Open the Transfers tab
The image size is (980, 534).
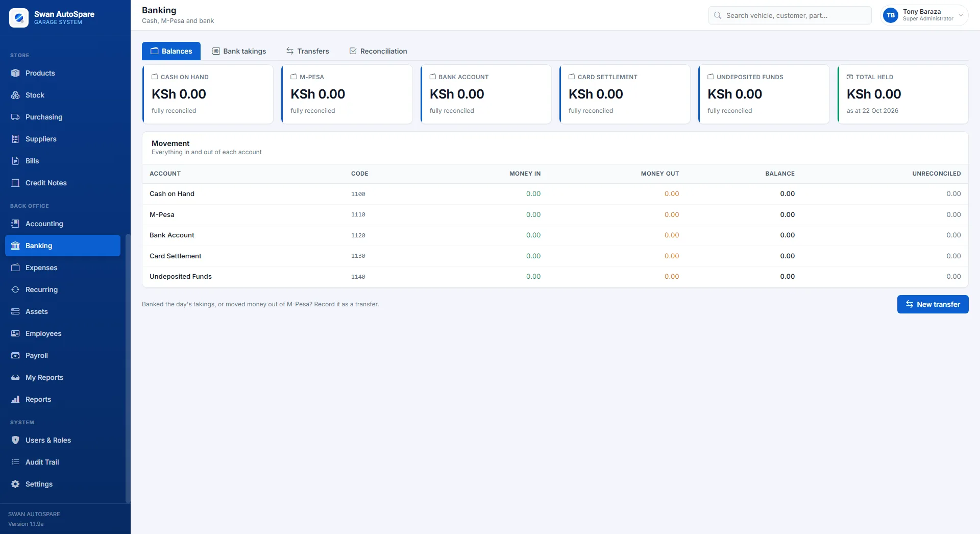[308, 51]
